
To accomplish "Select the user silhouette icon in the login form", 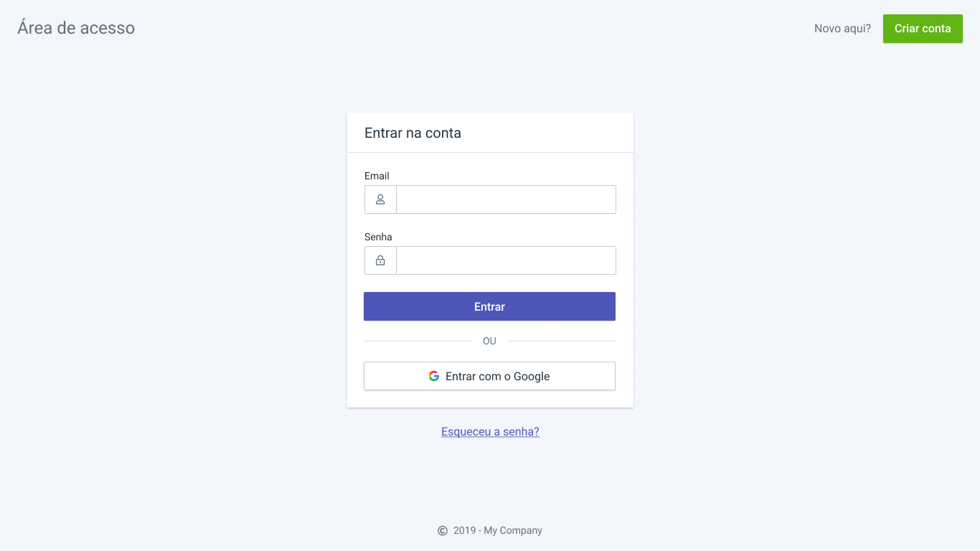I will pyautogui.click(x=380, y=199).
